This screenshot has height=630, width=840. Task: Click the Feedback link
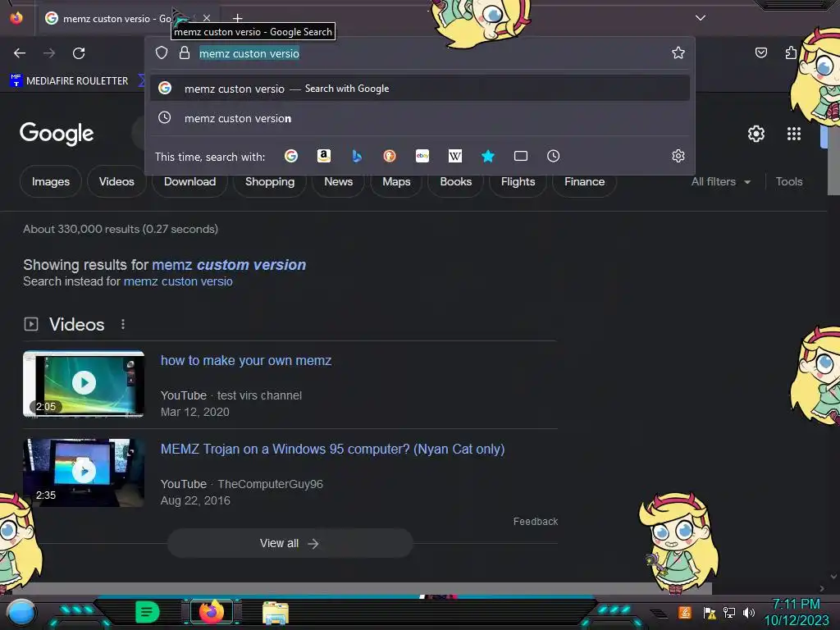coord(535,521)
